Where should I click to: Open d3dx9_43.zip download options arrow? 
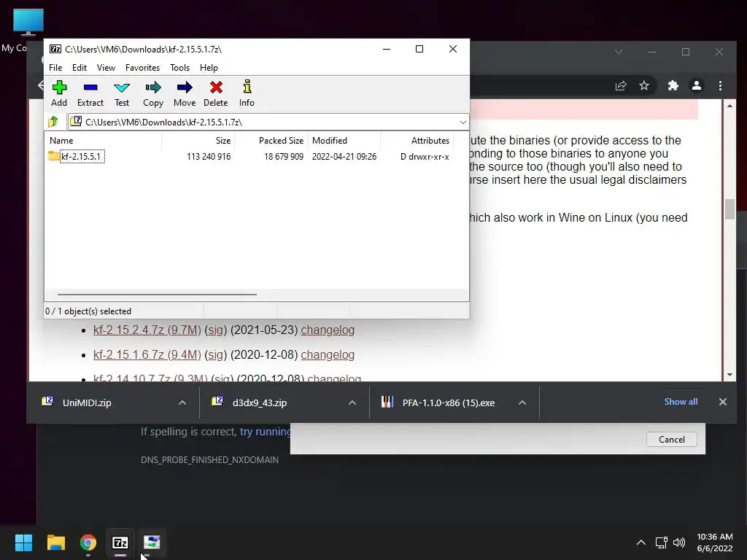pyautogui.click(x=352, y=402)
